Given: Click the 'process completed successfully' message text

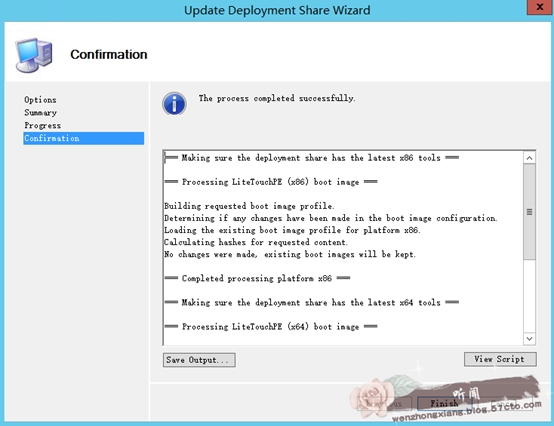Looking at the screenshot, I should coord(277,98).
